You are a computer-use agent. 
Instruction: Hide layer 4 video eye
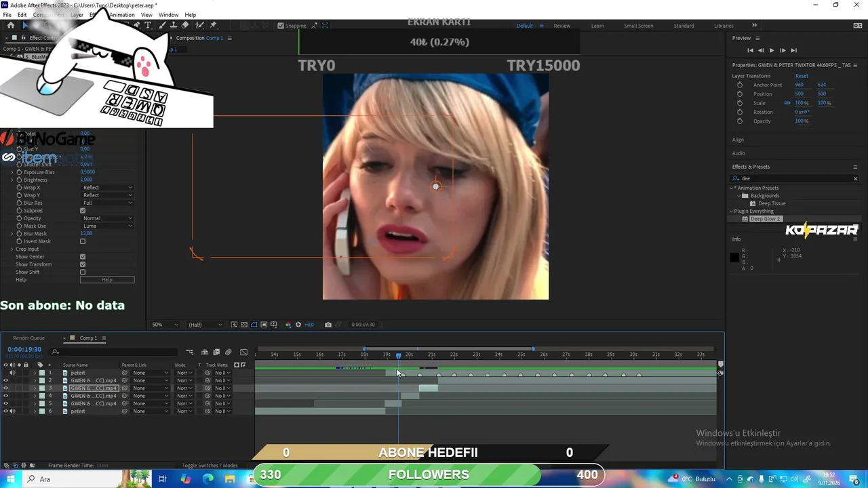click(x=5, y=396)
